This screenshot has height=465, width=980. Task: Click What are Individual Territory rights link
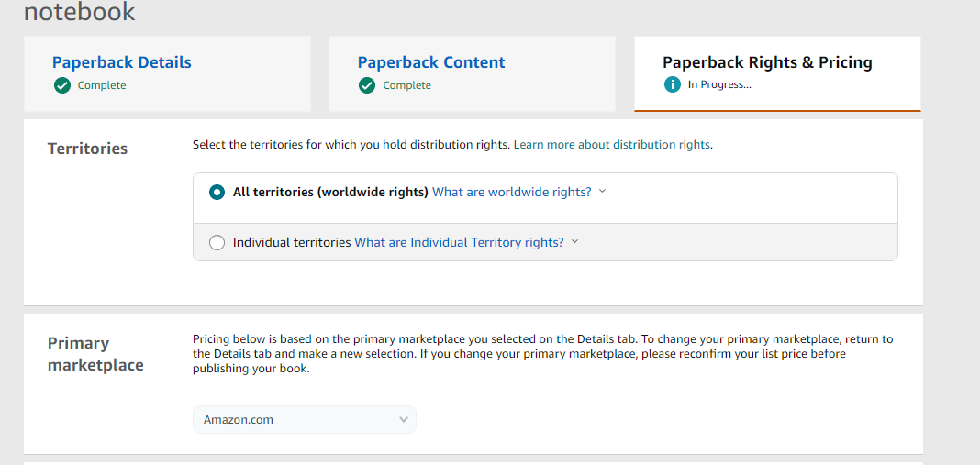460,242
